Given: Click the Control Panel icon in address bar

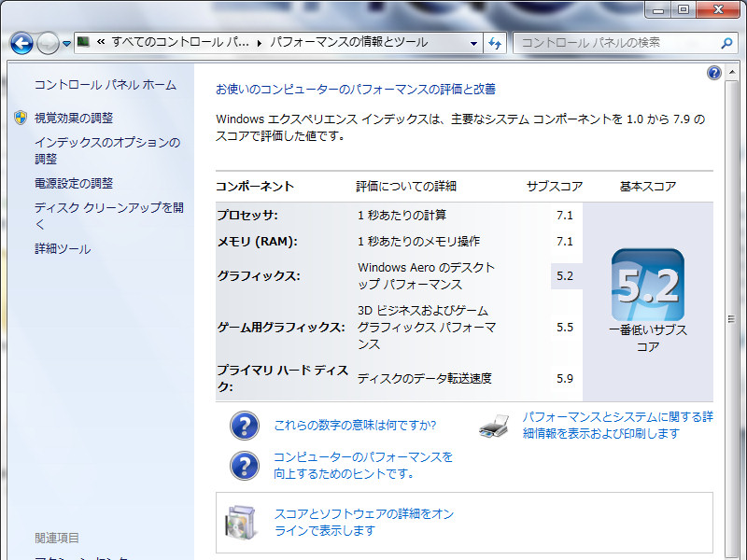Looking at the screenshot, I should click(x=84, y=42).
